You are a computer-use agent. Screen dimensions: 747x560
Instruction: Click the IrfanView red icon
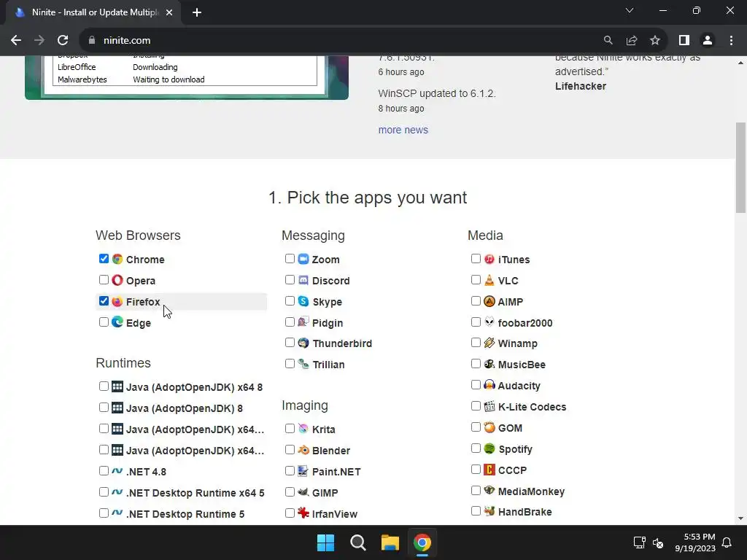click(x=303, y=513)
